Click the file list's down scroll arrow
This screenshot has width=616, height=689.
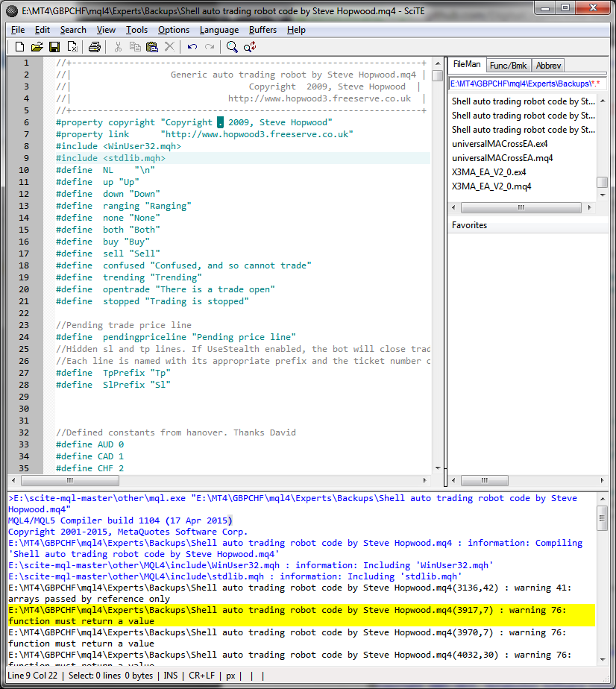pos(603,195)
